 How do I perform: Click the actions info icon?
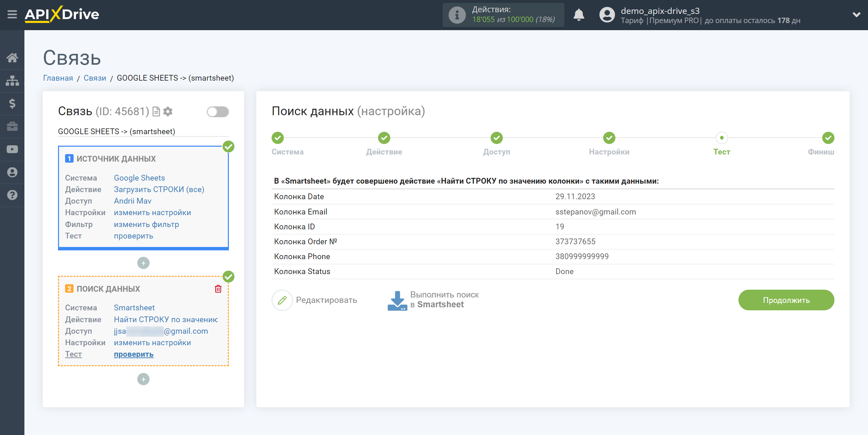pos(457,15)
